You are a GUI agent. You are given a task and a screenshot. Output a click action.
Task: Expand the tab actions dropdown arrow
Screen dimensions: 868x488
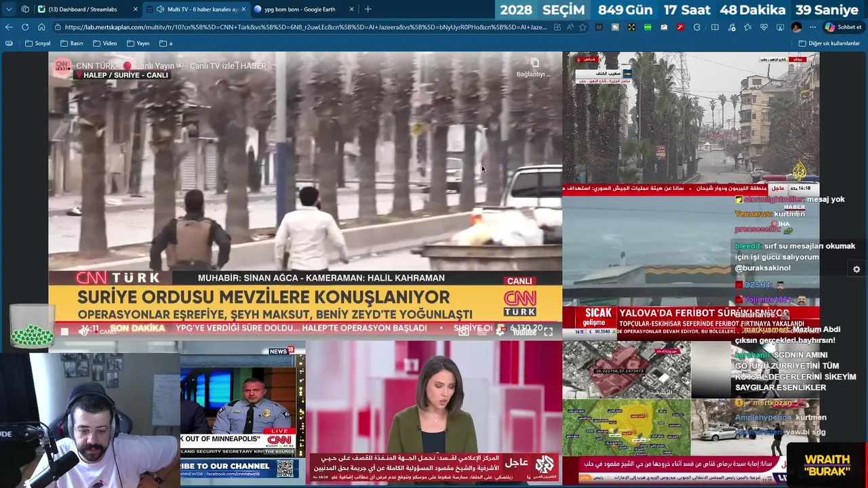point(9,9)
